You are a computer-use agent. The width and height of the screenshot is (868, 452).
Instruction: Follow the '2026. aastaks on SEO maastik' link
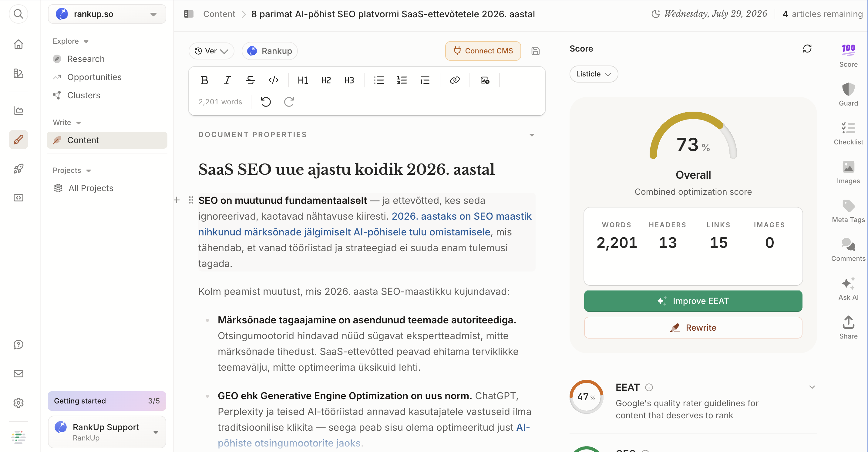(x=461, y=216)
